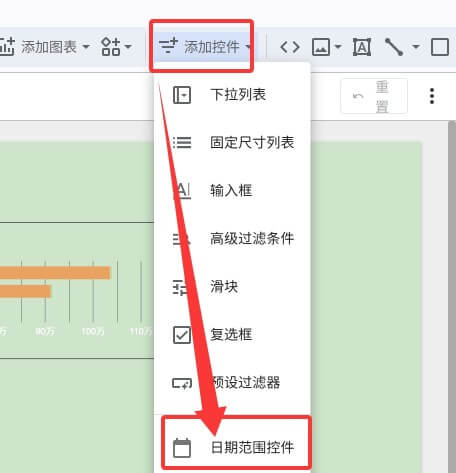Expand the image dropdown arrow
Screen dimensions: 456x473
pyautogui.click(x=338, y=47)
